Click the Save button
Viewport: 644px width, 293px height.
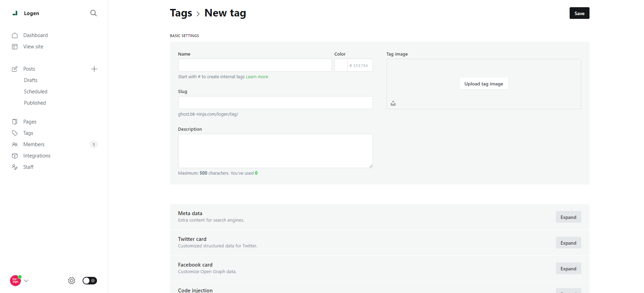tap(579, 13)
